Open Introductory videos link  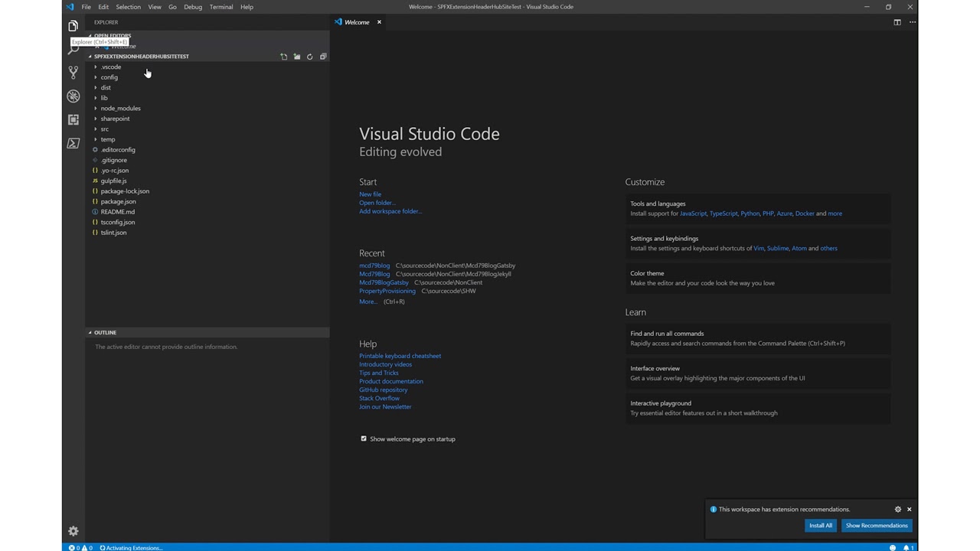(x=385, y=364)
